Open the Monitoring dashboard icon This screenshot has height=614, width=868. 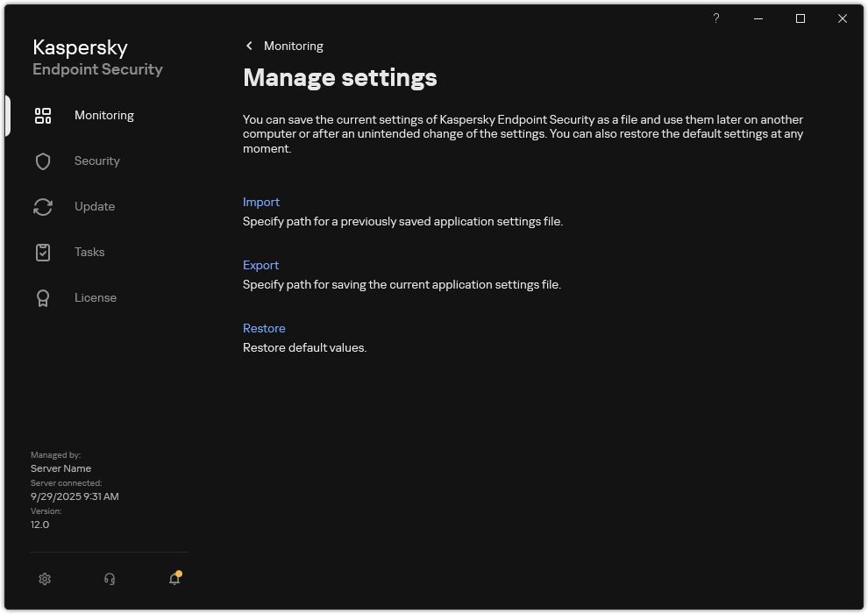[43, 115]
